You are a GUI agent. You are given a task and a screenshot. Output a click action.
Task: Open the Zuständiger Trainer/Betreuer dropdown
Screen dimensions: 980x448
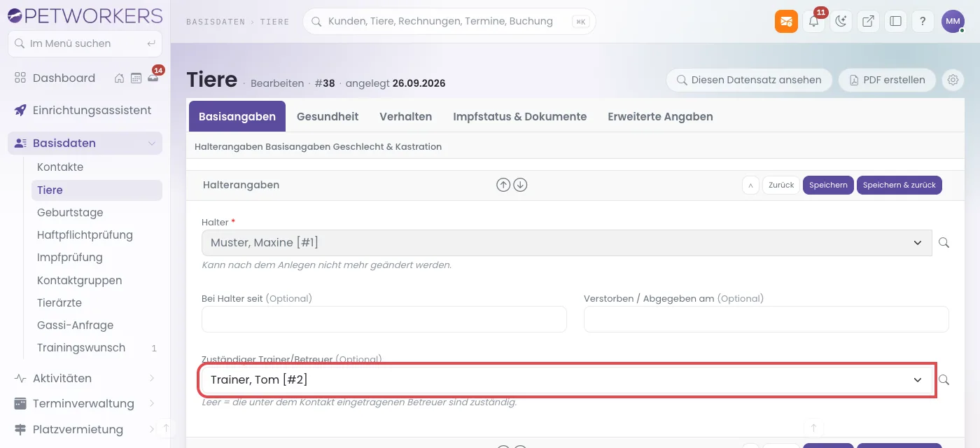click(566, 380)
